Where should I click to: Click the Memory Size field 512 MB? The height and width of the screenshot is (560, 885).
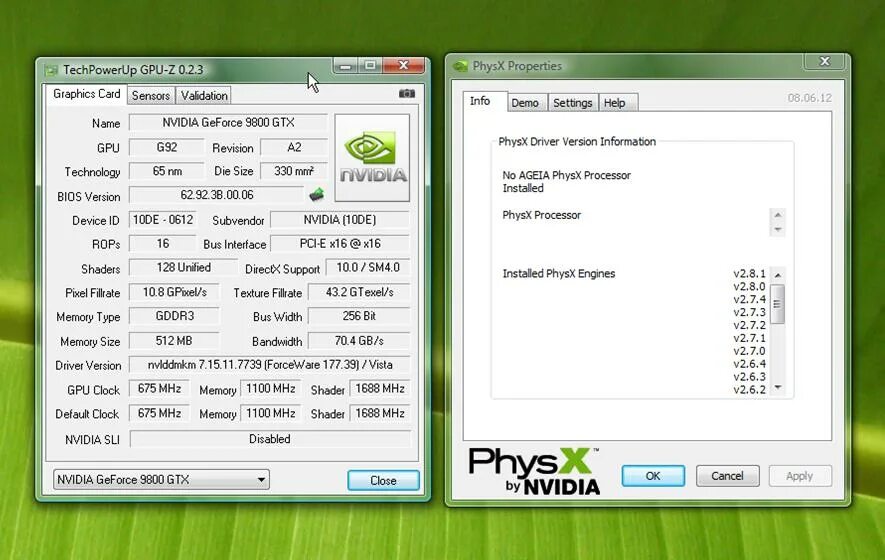(174, 340)
